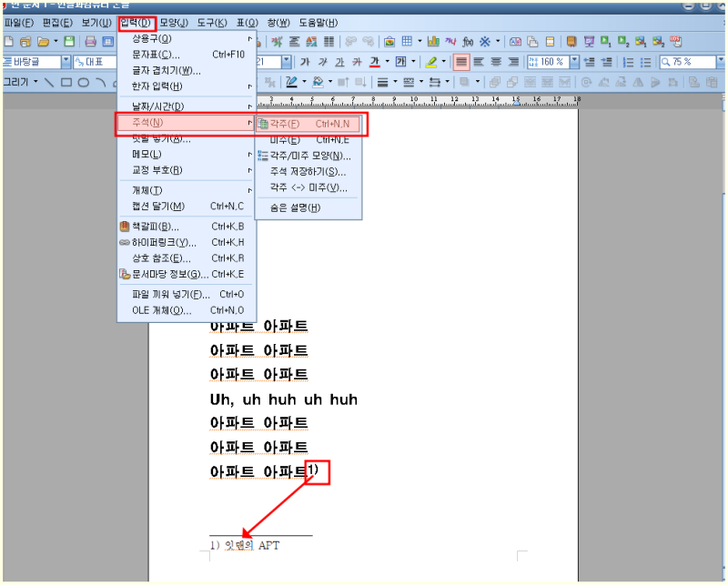This screenshot has height=586, width=728.
Task: Expand the font color dropdown arrow
Action: pos(388,61)
